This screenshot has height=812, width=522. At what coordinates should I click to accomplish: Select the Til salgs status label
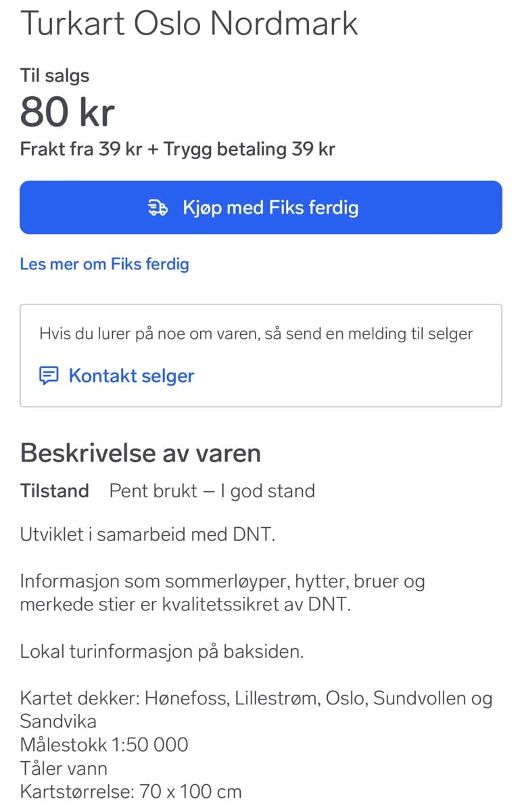pos(54,75)
